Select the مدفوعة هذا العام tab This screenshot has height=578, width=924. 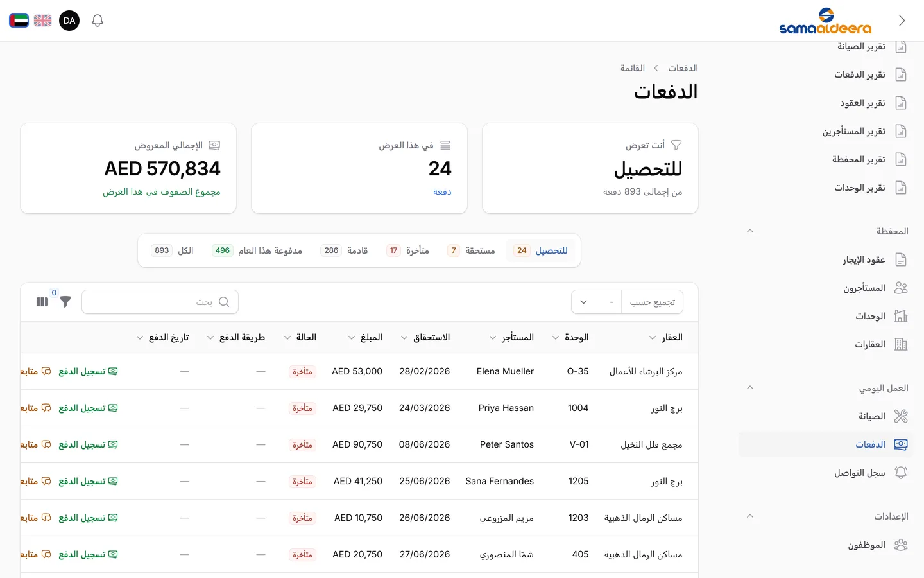[257, 250]
